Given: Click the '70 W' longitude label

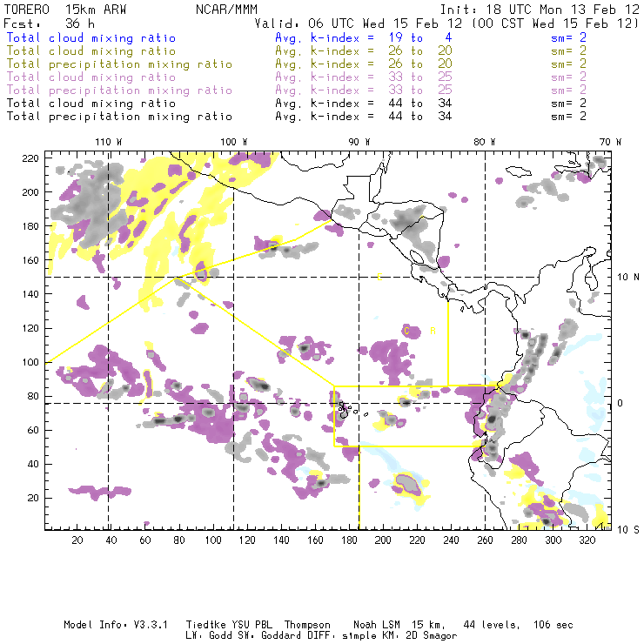Looking at the screenshot, I should pos(610,142).
